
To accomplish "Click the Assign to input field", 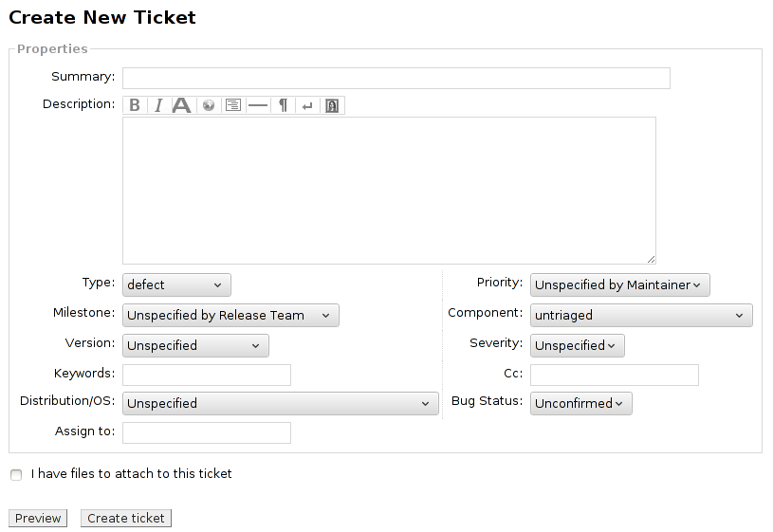I will [206, 433].
